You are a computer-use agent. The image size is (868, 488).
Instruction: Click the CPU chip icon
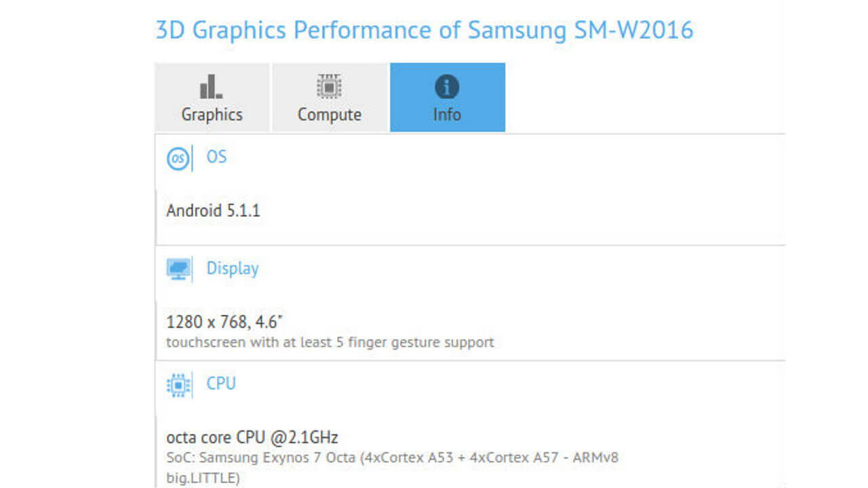pos(177,385)
